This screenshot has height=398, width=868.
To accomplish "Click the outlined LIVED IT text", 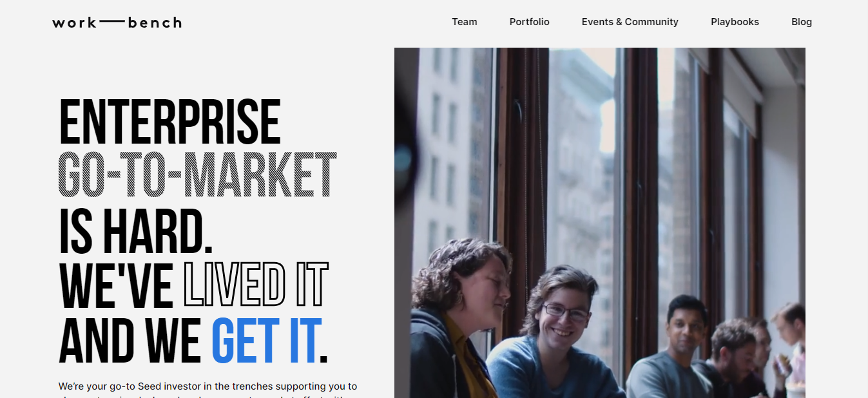I will pyautogui.click(x=256, y=285).
